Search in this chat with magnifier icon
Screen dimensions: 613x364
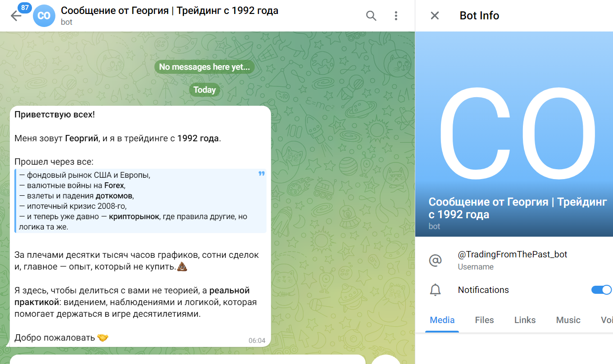[371, 16]
